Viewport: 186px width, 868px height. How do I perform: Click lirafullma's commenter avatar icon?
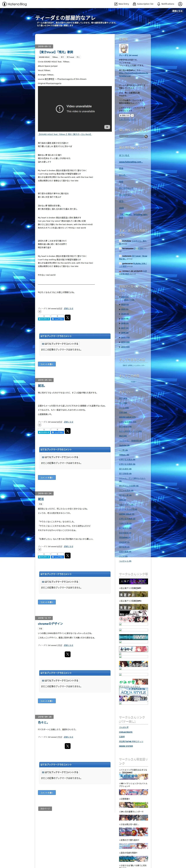[120, 241]
